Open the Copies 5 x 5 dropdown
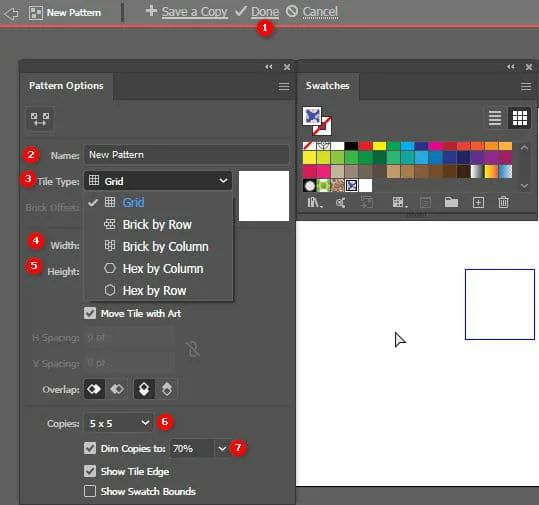 pos(119,423)
